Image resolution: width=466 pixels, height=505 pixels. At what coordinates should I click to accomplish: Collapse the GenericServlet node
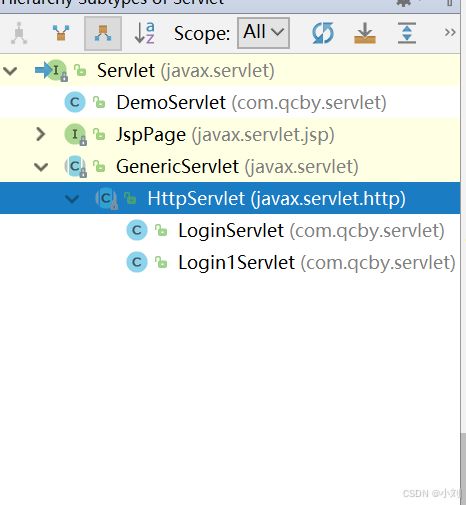point(41,167)
